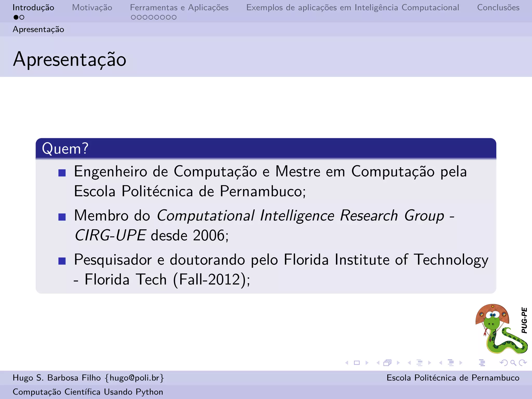
Task: Jump to next subsection arrow
Action: pyautogui.click(x=429, y=363)
